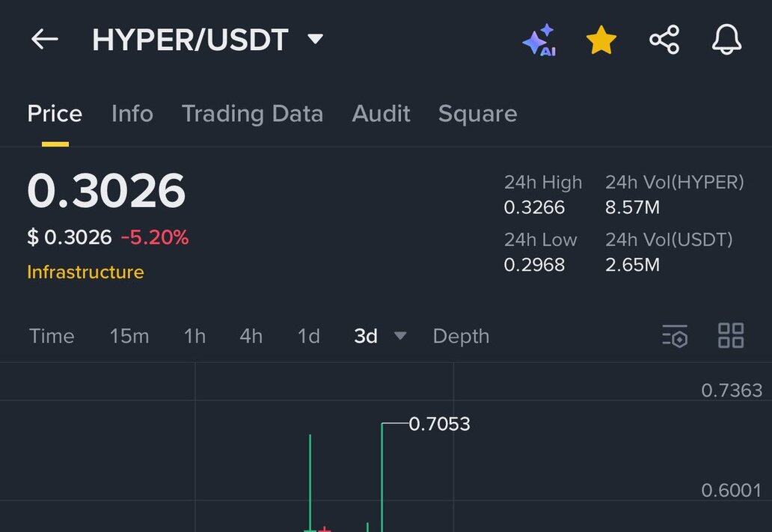Screen dimensions: 772x532
Task: Switch to the Trading Data tab
Action: click(253, 114)
